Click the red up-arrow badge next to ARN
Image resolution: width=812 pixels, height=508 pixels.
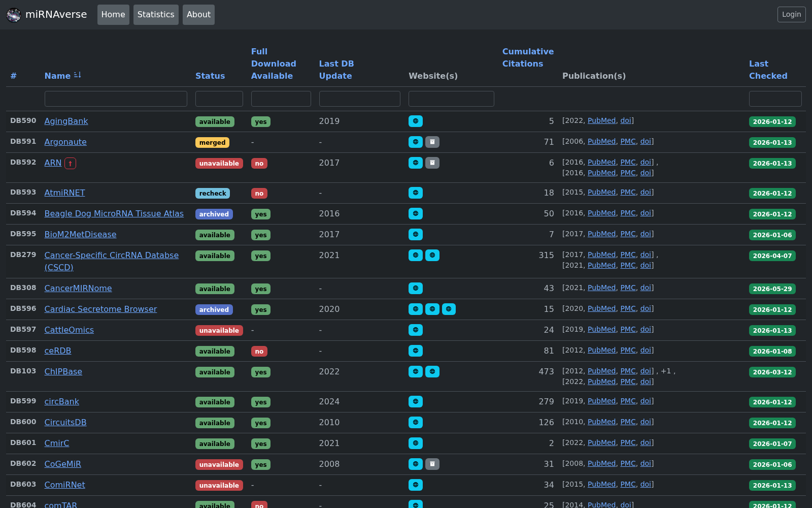tap(70, 163)
